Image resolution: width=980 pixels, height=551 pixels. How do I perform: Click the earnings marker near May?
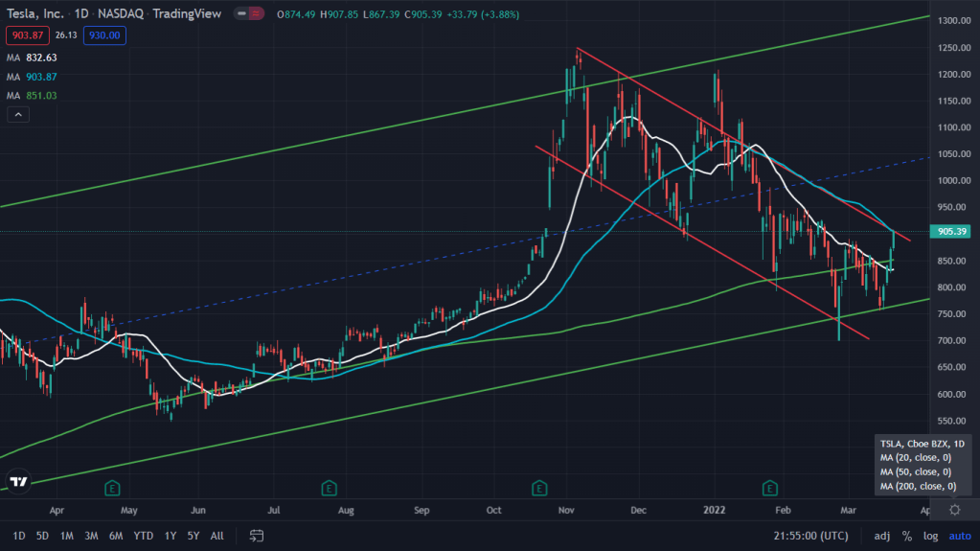click(112, 488)
